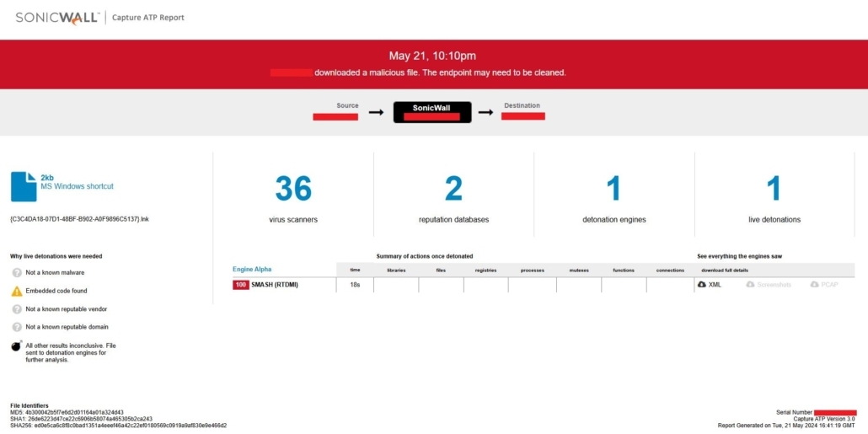This screenshot has height=434, width=868.
Task: Click the question icon beside Not a known malware
Action: (17, 273)
